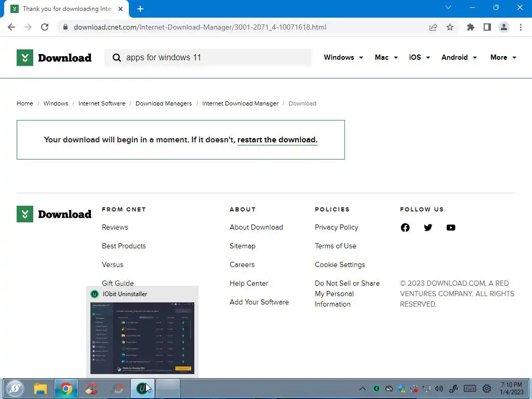This screenshot has width=532, height=399.
Task: Click the browser forward arrow
Action: 28,27
